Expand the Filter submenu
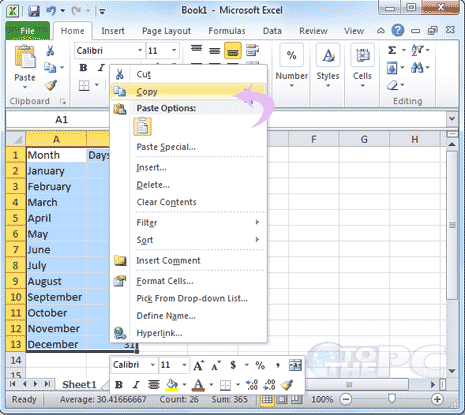The height and width of the screenshot is (415, 465). coord(188,222)
